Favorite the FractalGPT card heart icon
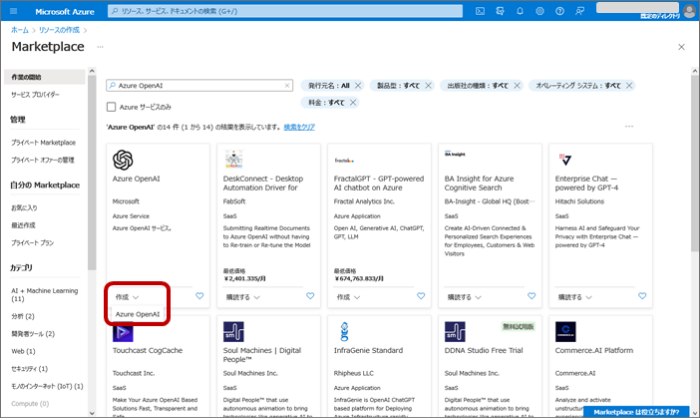 tap(421, 296)
